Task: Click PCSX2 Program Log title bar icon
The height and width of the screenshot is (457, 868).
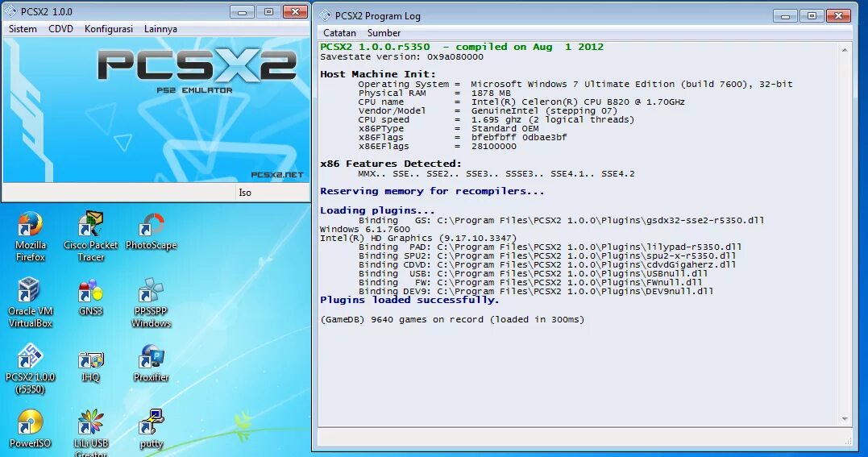Action: click(x=325, y=15)
